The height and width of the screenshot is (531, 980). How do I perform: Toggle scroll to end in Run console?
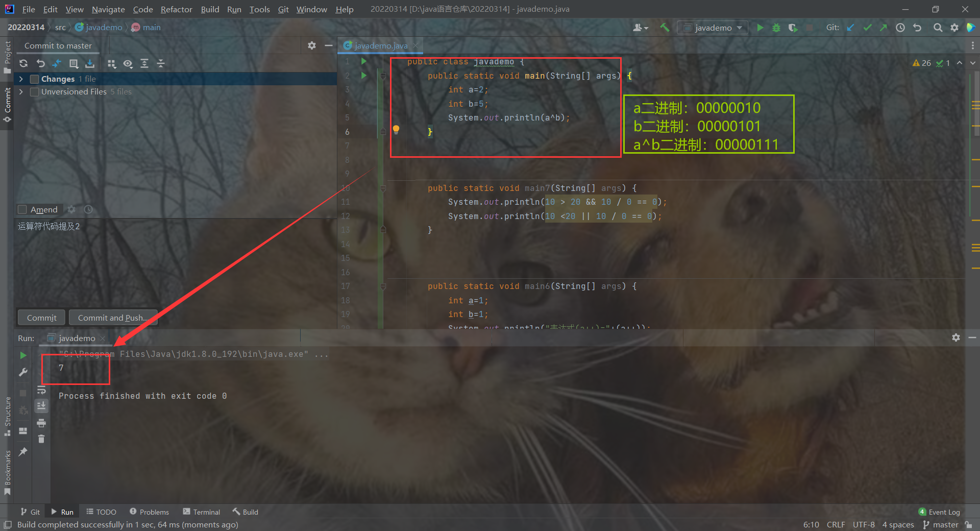(x=41, y=406)
